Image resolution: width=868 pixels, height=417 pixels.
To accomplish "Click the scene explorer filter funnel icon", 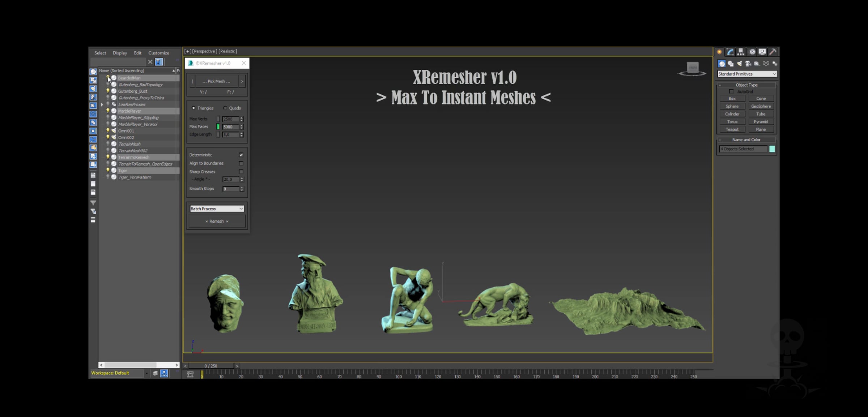I will (93, 203).
